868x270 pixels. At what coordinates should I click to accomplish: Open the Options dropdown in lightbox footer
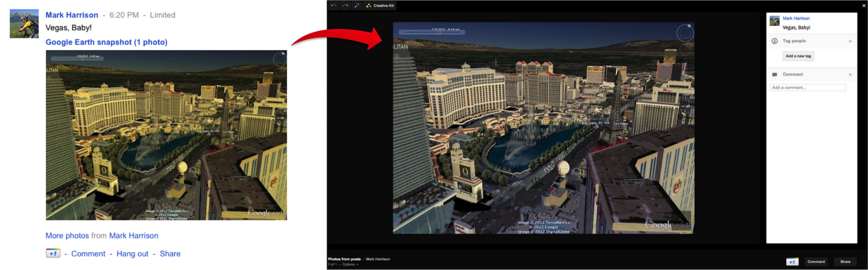click(349, 265)
